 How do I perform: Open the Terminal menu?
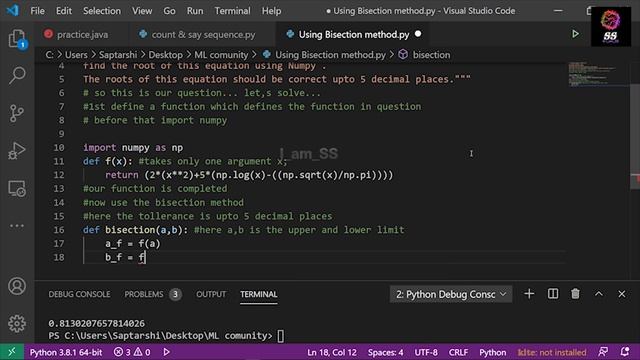(x=232, y=11)
